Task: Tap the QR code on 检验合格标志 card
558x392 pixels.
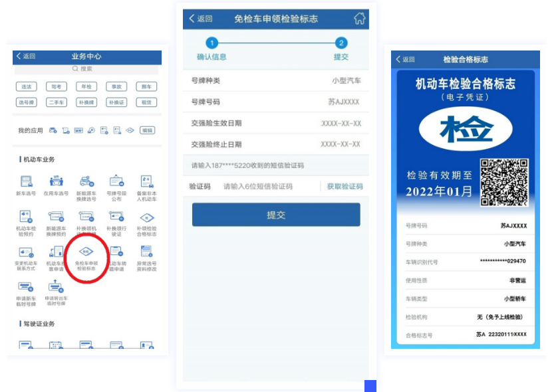Action: click(504, 182)
